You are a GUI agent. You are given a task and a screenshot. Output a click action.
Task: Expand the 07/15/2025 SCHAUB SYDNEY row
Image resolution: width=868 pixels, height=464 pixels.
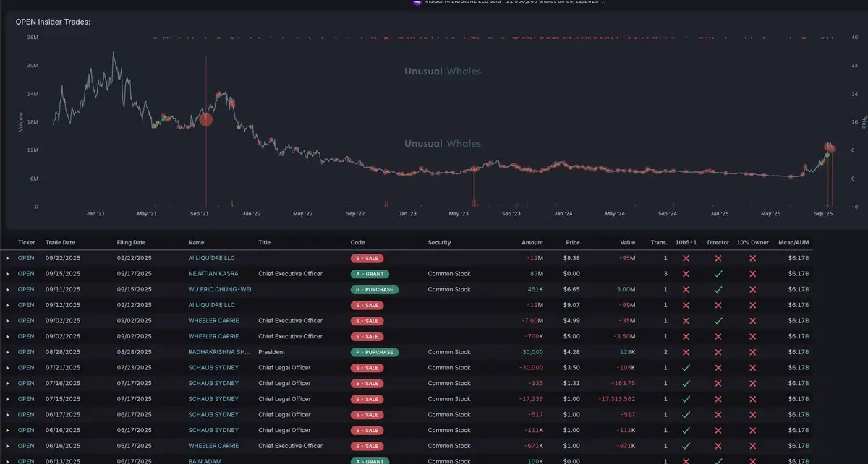(x=8, y=399)
